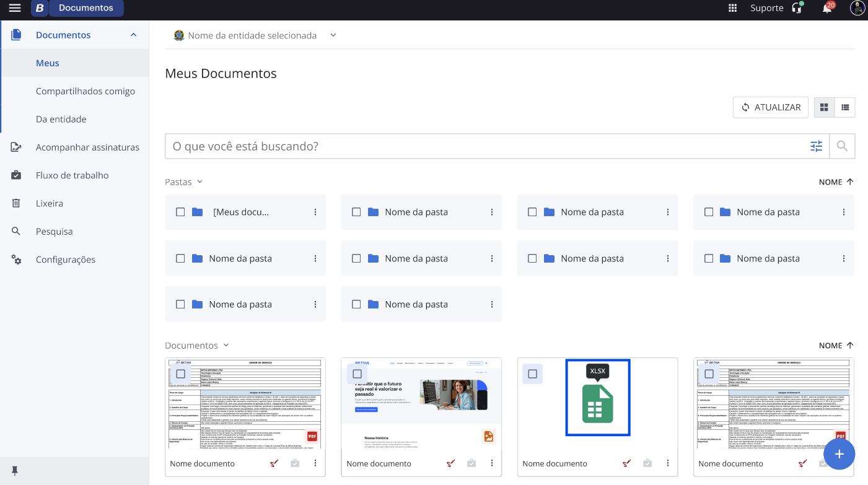Open the apps grid launcher icon
Screen dimensions: 868x485
tap(733, 8)
